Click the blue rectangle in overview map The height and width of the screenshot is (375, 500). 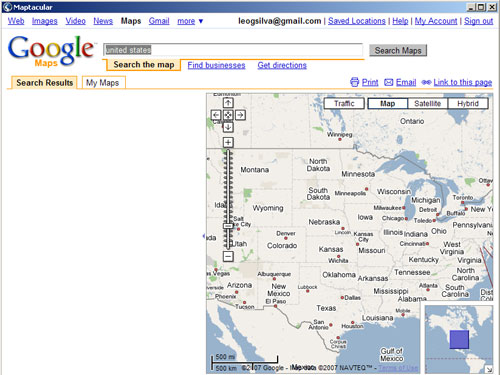459,339
